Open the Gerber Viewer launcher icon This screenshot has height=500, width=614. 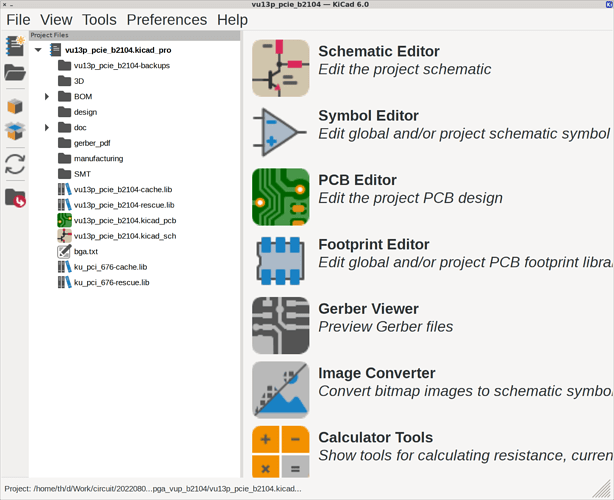tap(280, 325)
